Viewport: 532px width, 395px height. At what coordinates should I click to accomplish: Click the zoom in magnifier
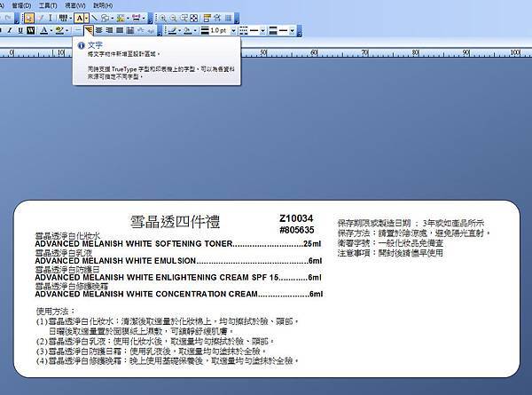point(162,18)
